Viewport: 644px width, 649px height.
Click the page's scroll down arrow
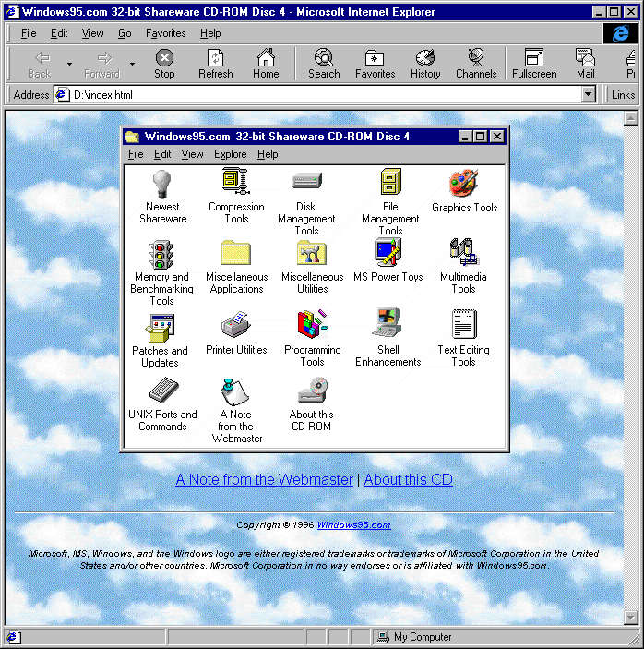click(631, 617)
